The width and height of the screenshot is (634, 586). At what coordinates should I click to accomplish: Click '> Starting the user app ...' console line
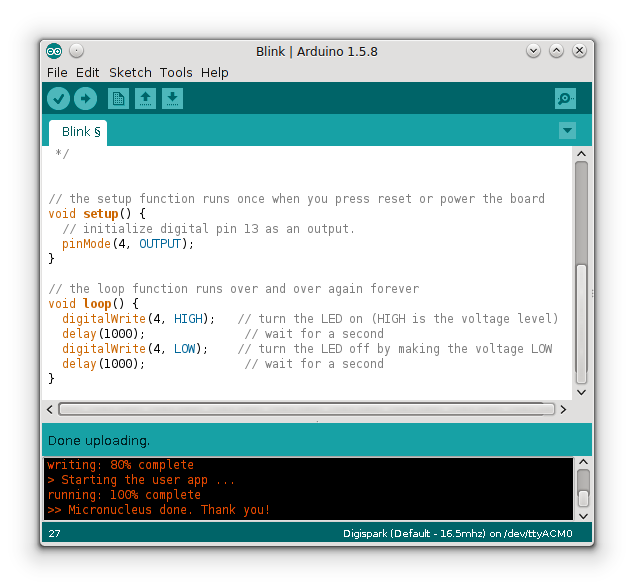pyautogui.click(x=141, y=480)
